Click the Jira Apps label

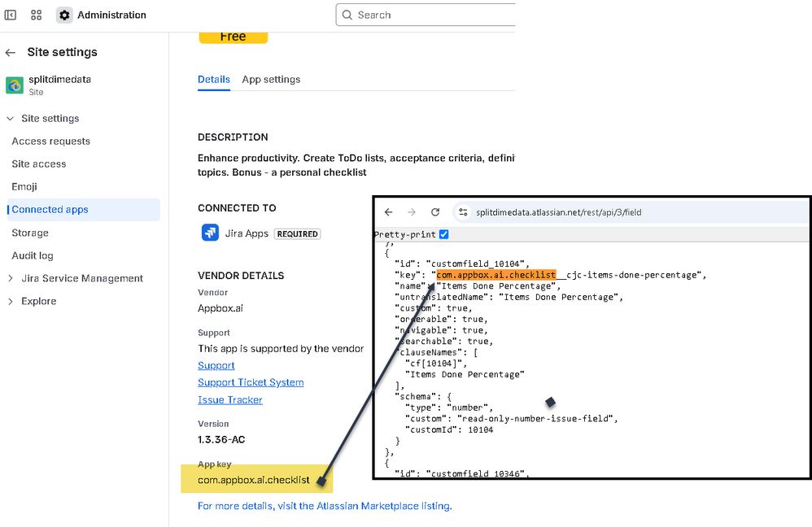click(x=247, y=233)
